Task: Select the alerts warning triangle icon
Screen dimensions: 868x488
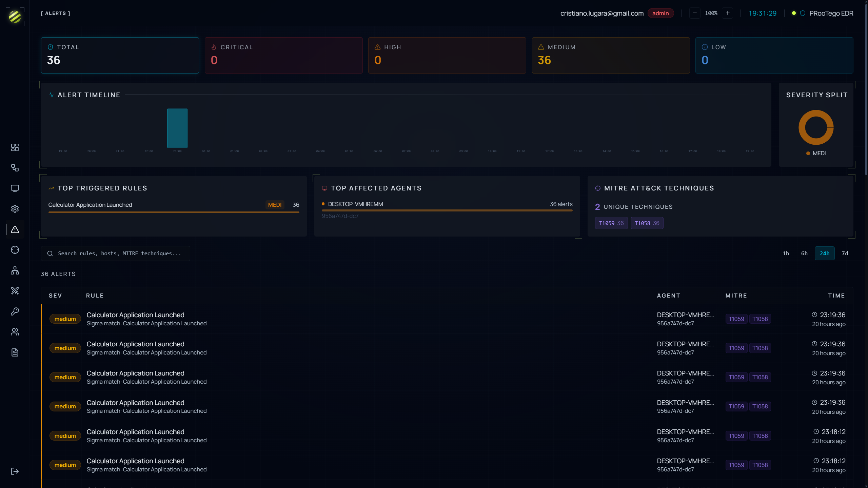Action: coord(15,229)
